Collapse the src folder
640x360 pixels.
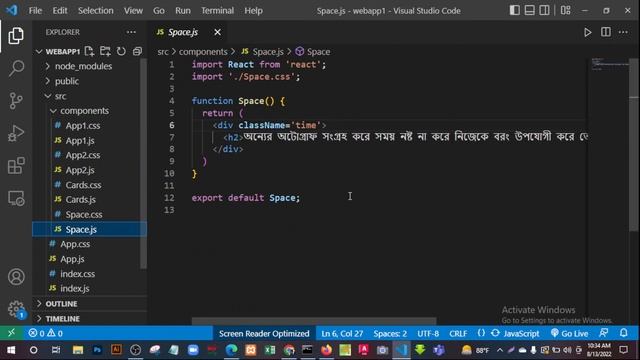point(60,96)
